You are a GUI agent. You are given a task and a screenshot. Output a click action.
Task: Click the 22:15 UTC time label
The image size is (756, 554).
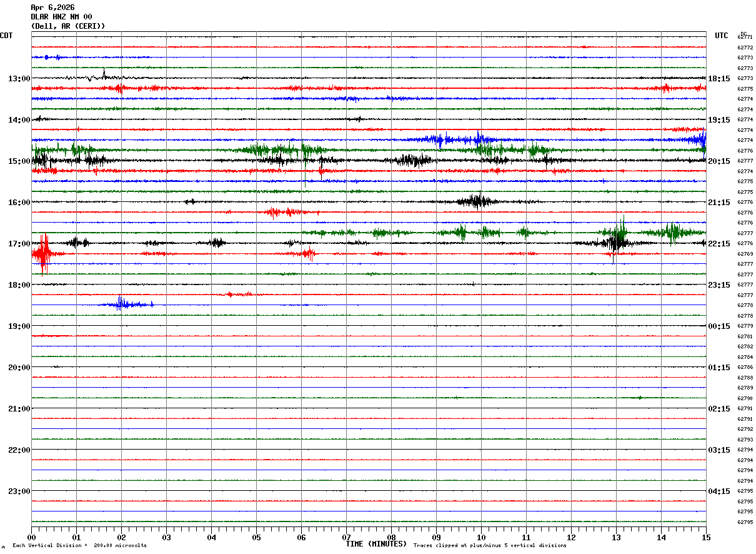tap(719, 244)
